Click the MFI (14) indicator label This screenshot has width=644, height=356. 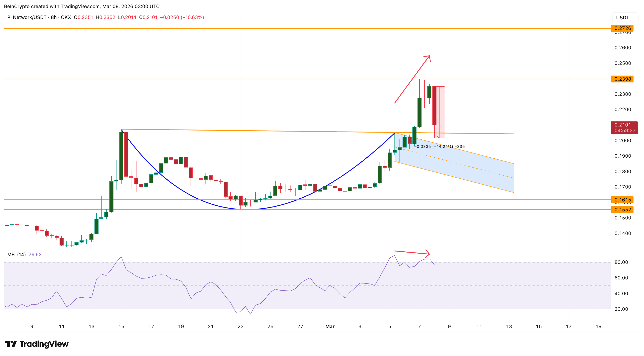(16, 254)
